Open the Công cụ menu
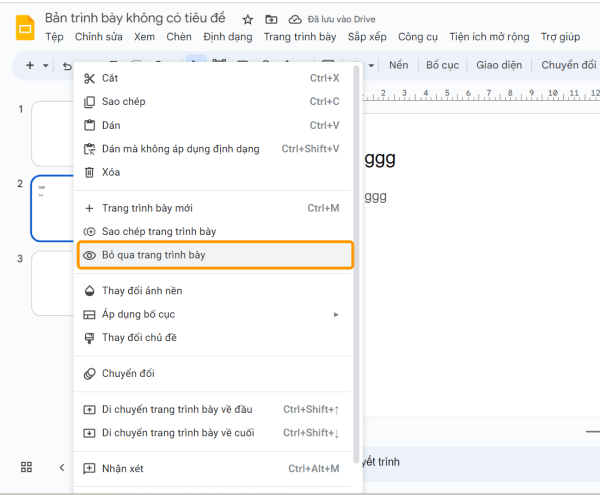600x495 pixels. click(x=417, y=37)
